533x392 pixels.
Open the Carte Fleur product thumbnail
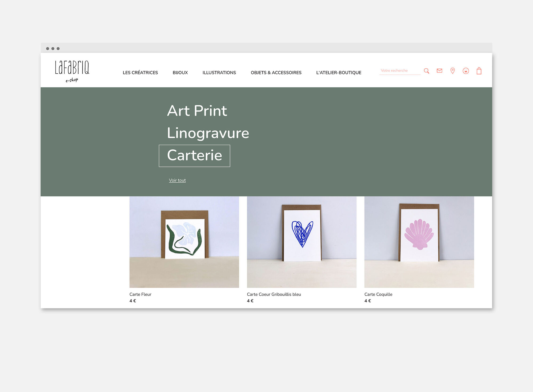pos(184,242)
